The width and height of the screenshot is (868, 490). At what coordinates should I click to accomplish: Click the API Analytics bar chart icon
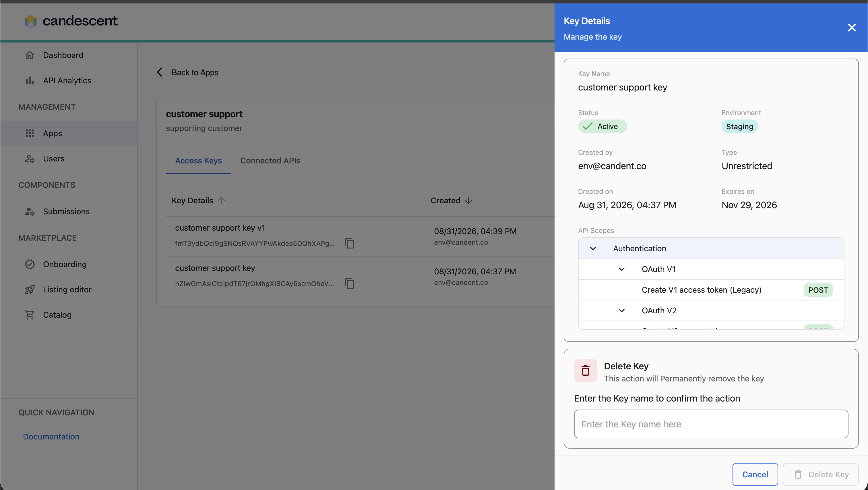click(x=30, y=80)
